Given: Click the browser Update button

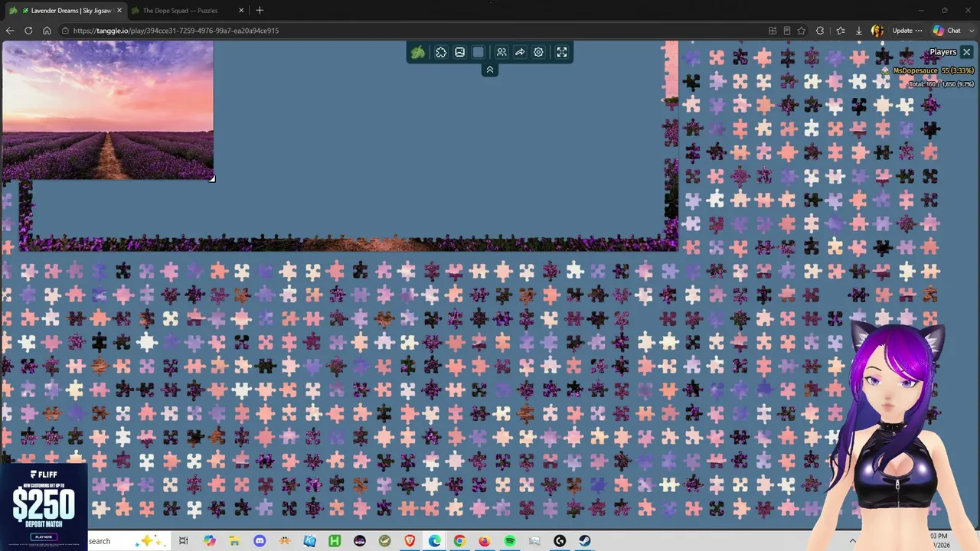Looking at the screenshot, I should click(907, 31).
